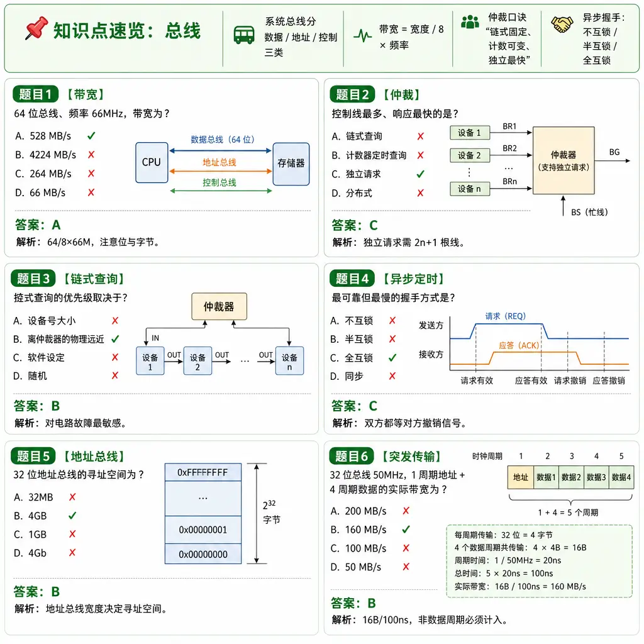Click the people group icon near 仲裁口诀
Screen dimensions: 644x644
coord(470,22)
